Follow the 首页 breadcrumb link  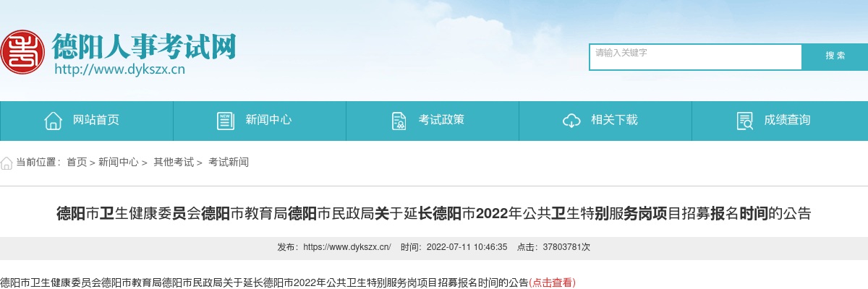77,163
